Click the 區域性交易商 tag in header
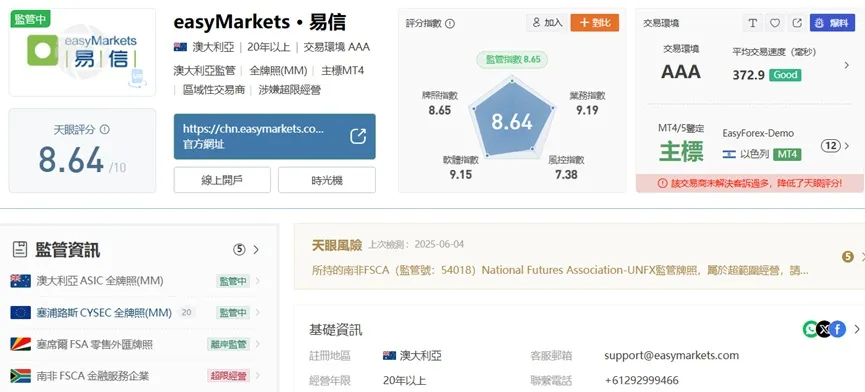 [x=214, y=89]
